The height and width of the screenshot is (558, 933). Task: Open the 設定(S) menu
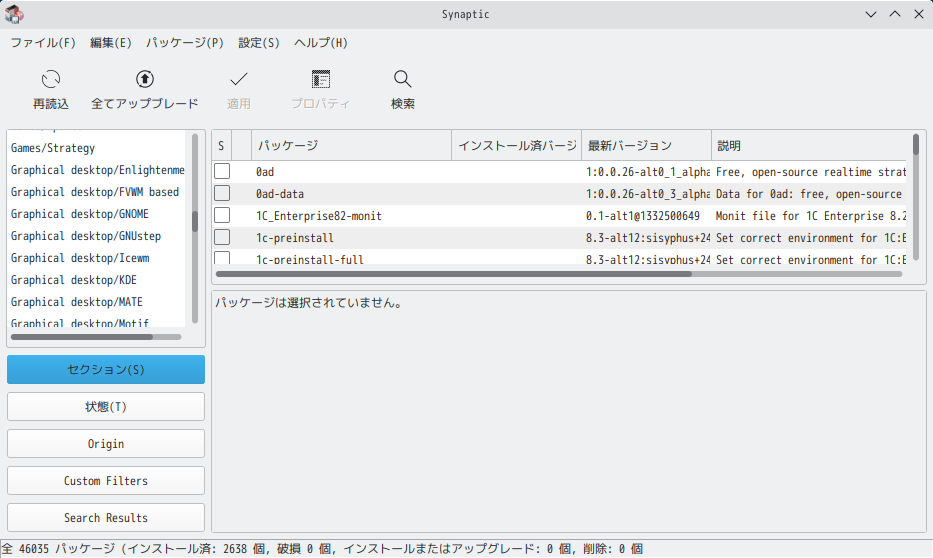click(258, 43)
